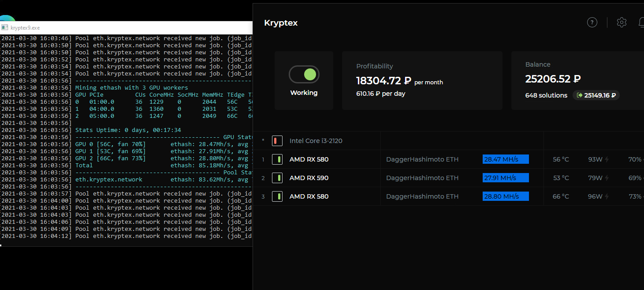Click the lightning bolt icon beside 96W
Image resolution: width=644 pixels, height=290 pixels.
[607, 196]
